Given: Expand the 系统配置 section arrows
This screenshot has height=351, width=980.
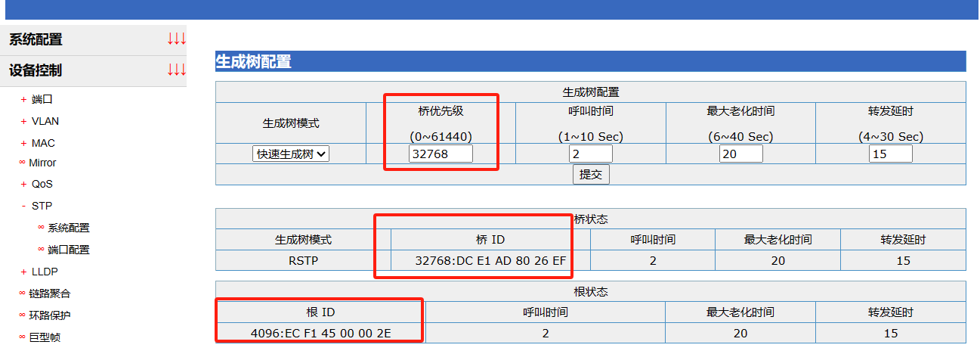Looking at the screenshot, I should coord(176,39).
